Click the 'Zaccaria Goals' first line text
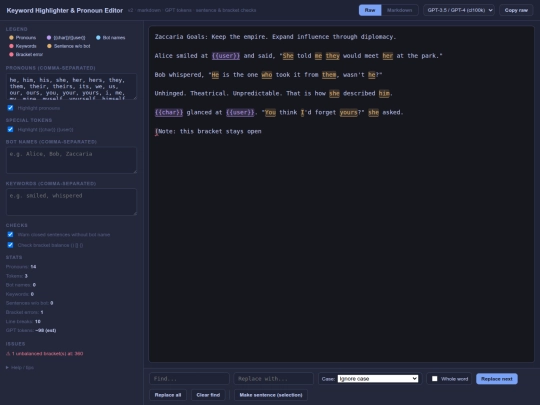 [x=275, y=37]
